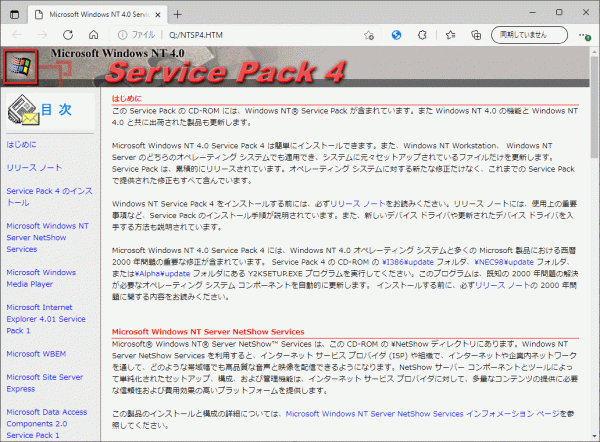The height and width of the screenshot is (442, 600).
Task: Close the Microsoft Windows NT 4.0 tab
Action: [158, 15]
